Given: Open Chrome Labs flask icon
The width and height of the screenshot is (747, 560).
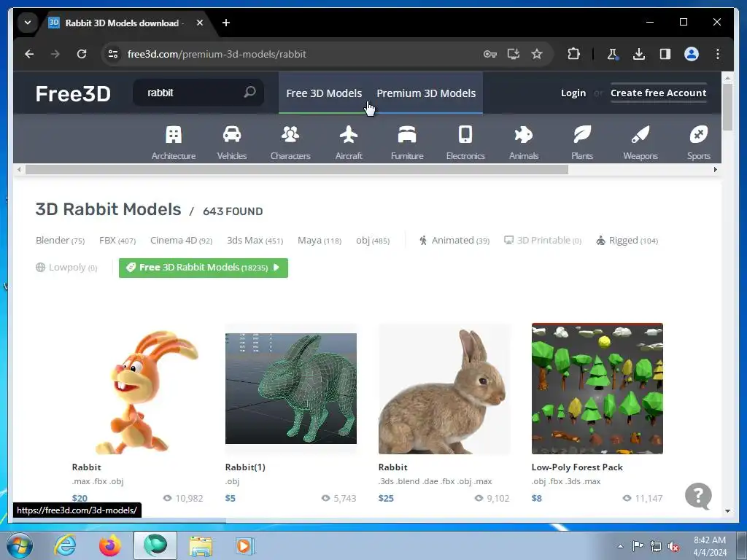Looking at the screenshot, I should [613, 54].
